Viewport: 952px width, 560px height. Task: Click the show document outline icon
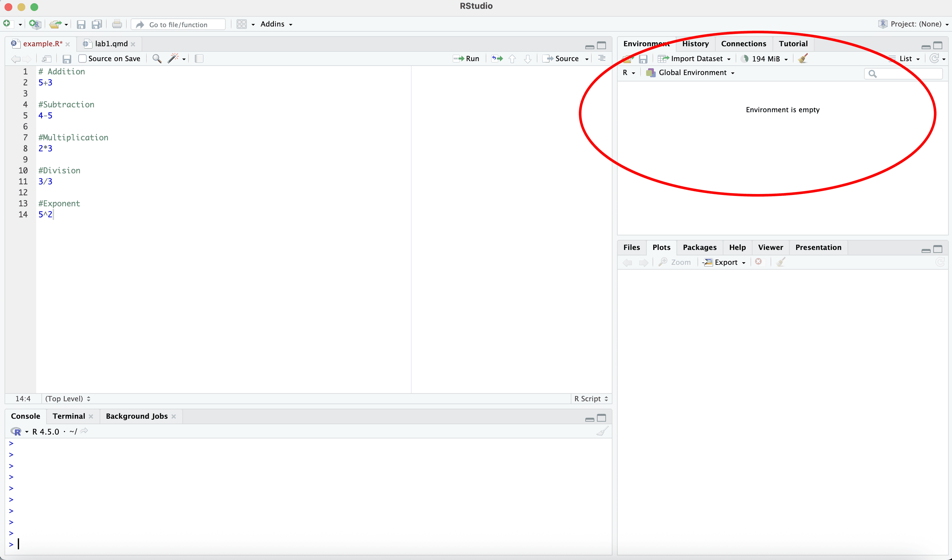point(601,58)
